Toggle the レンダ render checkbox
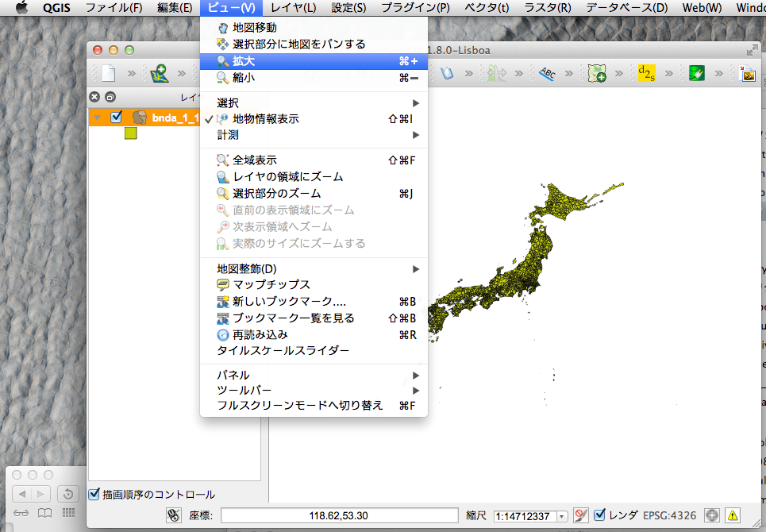 [600, 515]
